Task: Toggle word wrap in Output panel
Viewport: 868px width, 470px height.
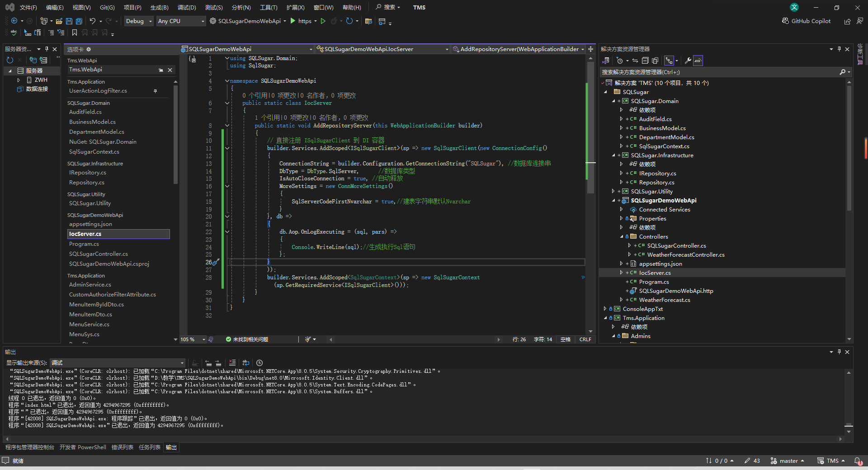Action: tap(246, 363)
